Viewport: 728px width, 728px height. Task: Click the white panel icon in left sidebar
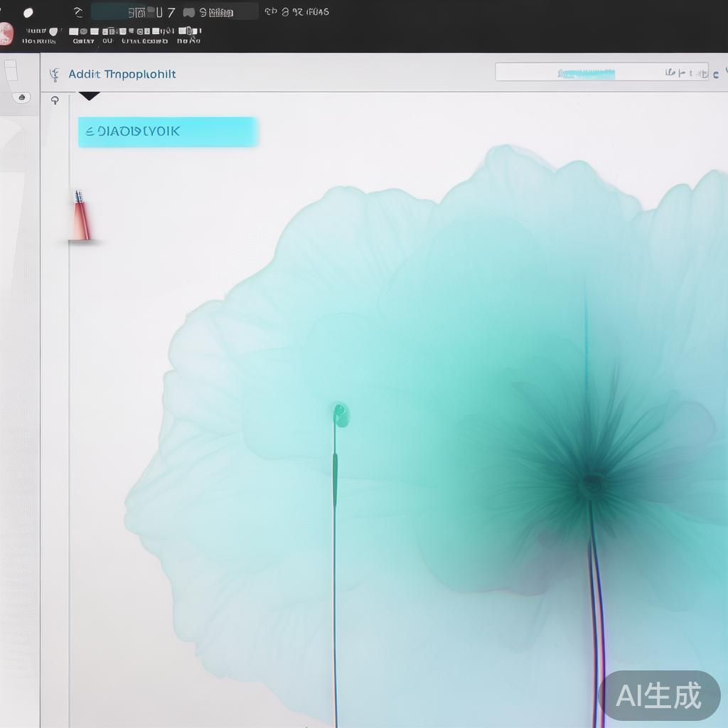pos(11,70)
